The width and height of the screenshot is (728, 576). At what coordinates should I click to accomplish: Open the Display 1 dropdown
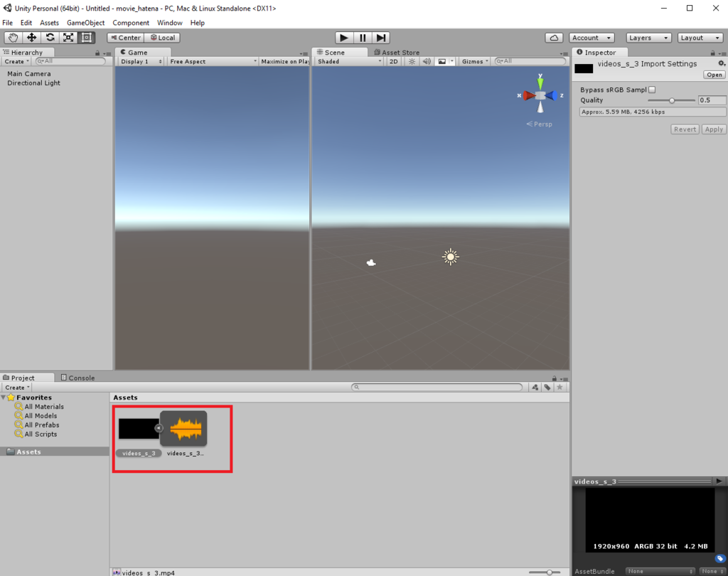click(x=141, y=61)
